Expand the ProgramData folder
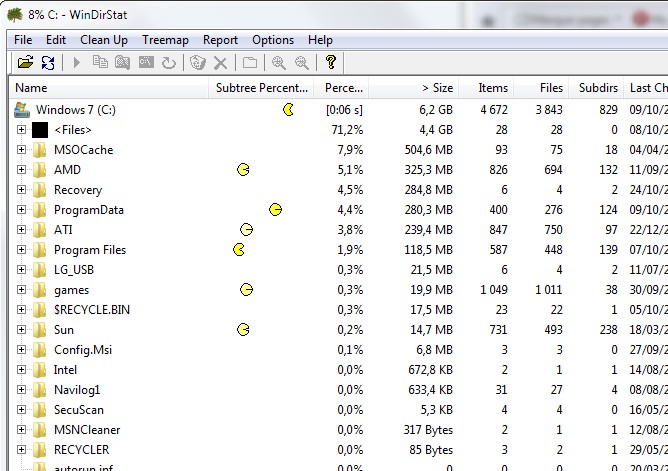 click(21, 210)
